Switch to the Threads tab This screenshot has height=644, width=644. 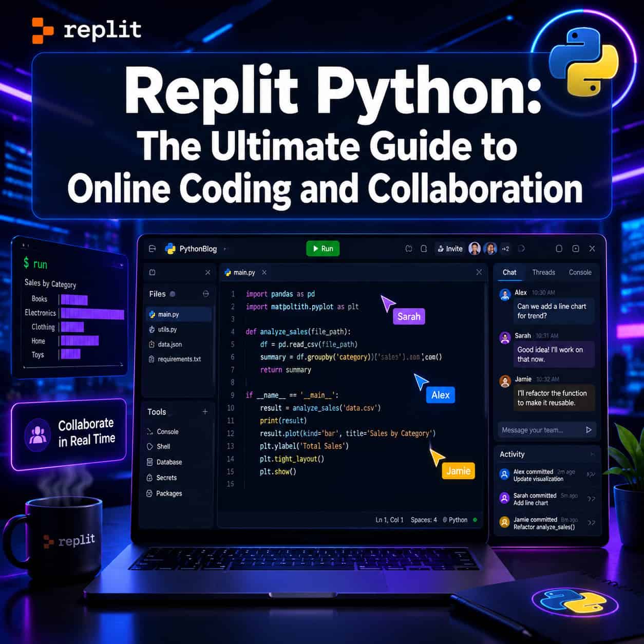coord(543,272)
